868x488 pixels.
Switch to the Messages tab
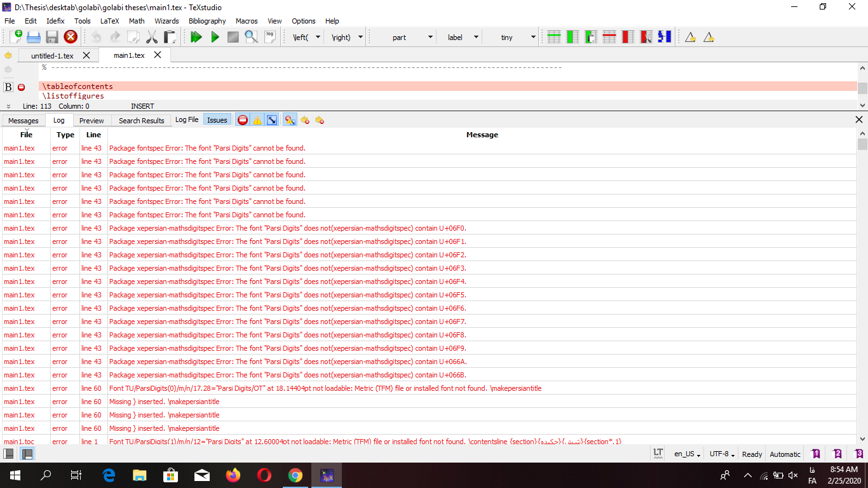click(24, 121)
